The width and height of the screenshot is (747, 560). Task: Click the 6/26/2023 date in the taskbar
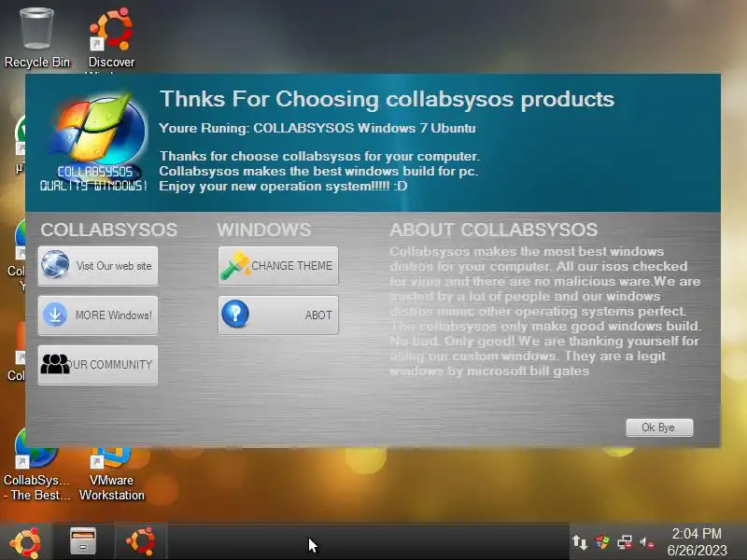point(697,550)
